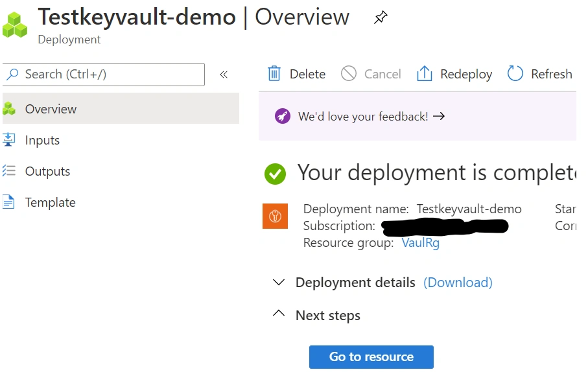Click the Inputs download-monitor icon
Screen dimensions: 588x372
(x=8, y=140)
